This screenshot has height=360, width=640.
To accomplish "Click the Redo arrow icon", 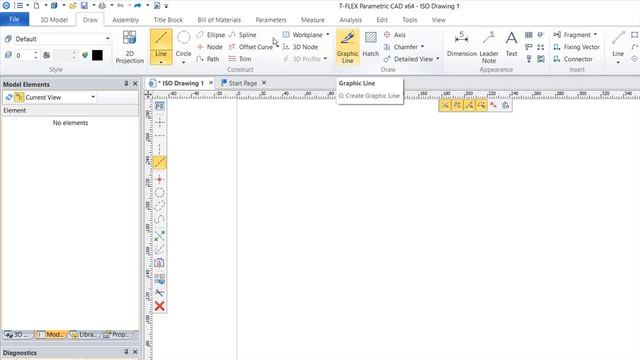I will (x=138, y=6).
